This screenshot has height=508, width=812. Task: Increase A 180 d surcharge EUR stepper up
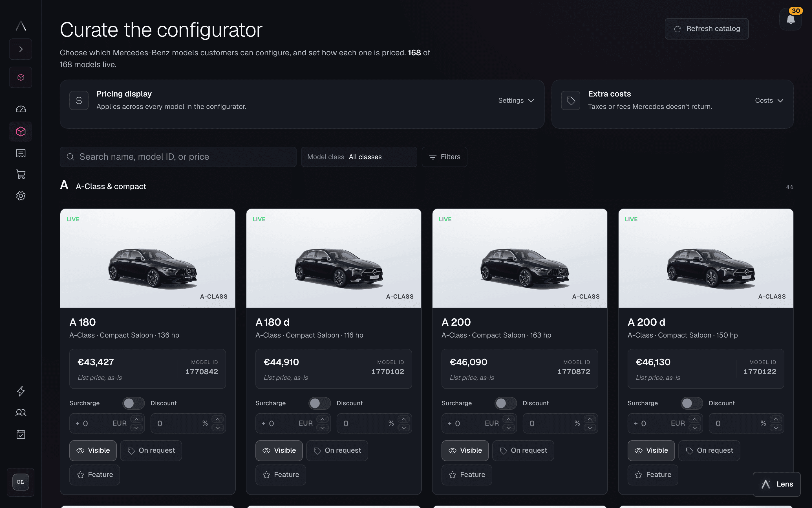coord(323,419)
